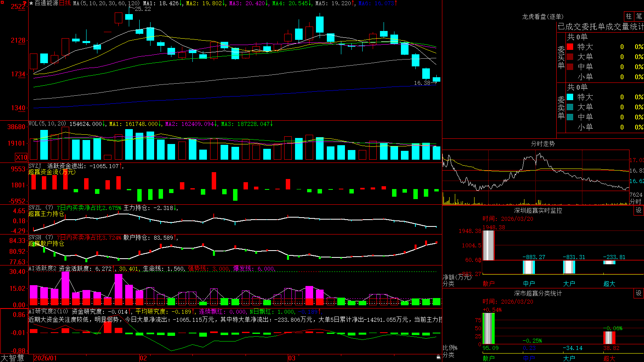The height and width of the screenshot is (362, 644).
Task: Click the 16.38 low price annotation
Action: [422, 83]
